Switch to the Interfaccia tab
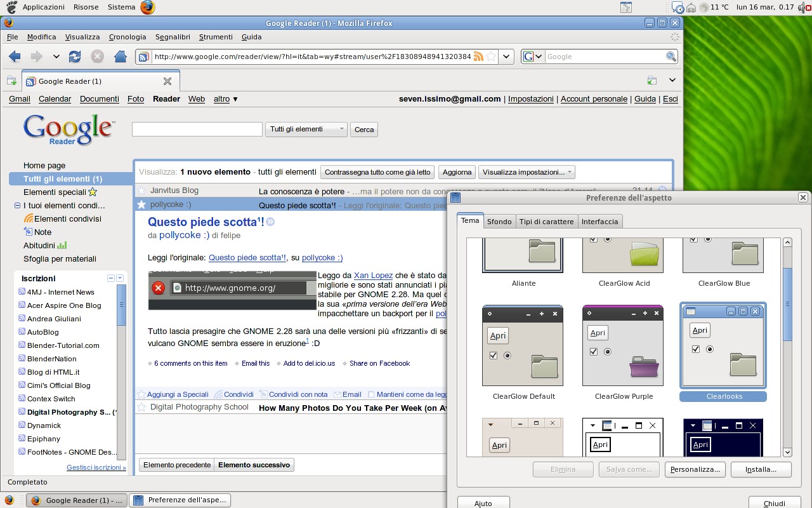This screenshot has width=812, height=508. (x=599, y=221)
